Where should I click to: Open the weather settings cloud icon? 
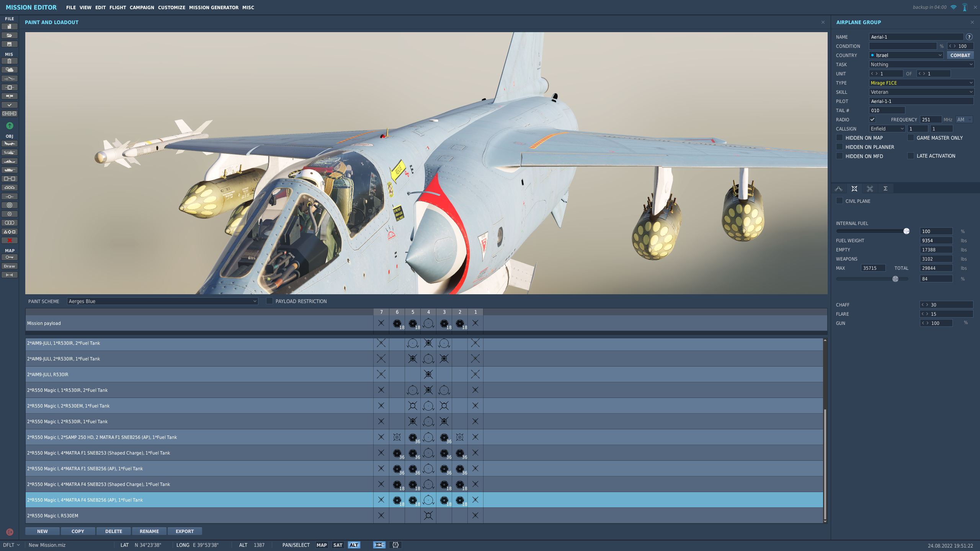click(x=10, y=70)
